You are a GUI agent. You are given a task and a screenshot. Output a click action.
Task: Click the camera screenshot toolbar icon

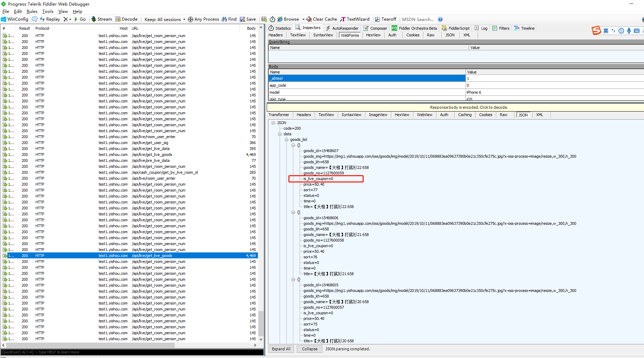coord(264,19)
